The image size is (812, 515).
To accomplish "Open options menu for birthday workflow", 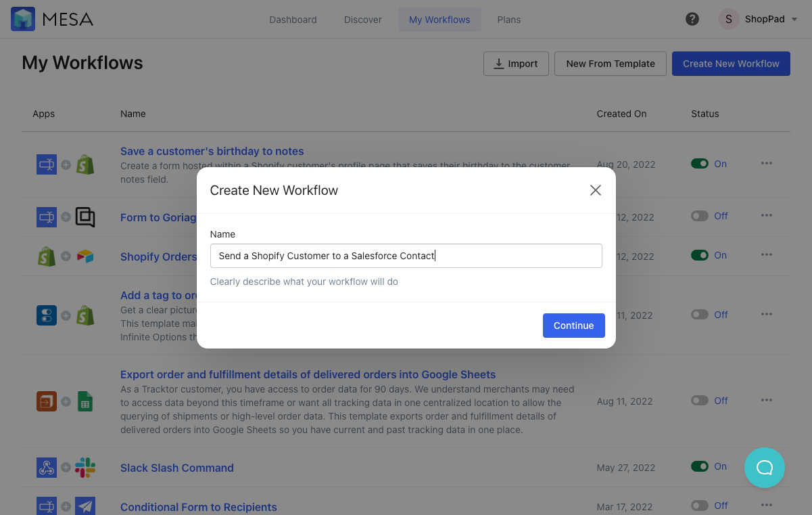I will coord(766,163).
